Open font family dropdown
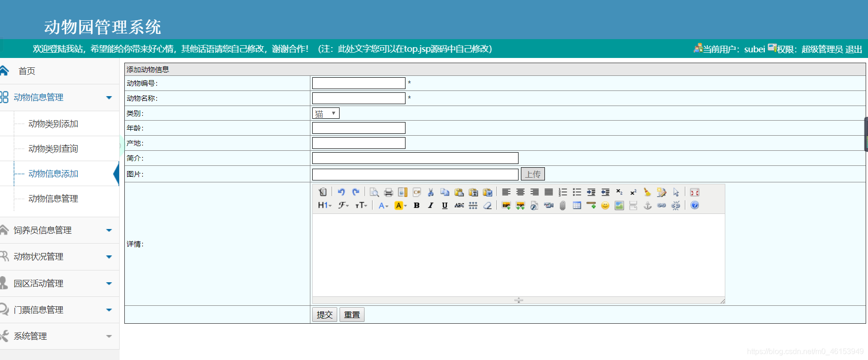The image size is (868, 360). pyautogui.click(x=343, y=205)
